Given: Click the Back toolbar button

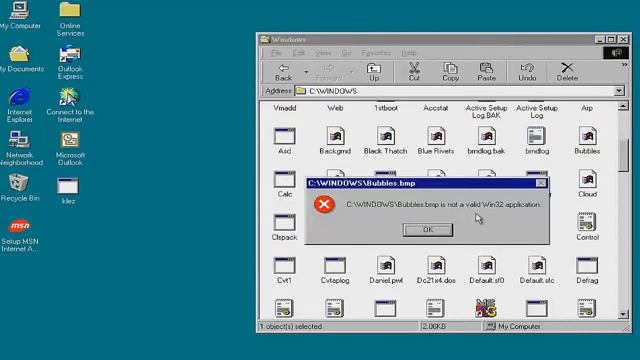Looking at the screenshot, I should (283, 72).
